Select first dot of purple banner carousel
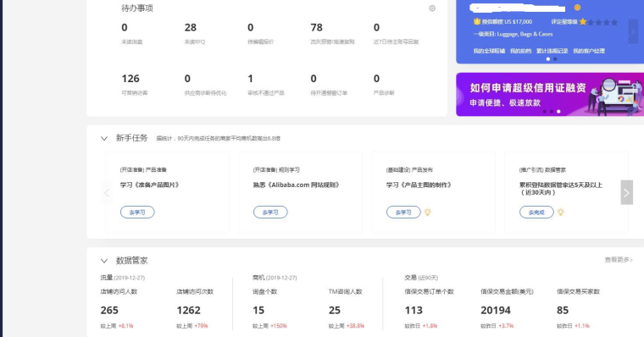Viewport: 644px width, 337px height. 545,111
